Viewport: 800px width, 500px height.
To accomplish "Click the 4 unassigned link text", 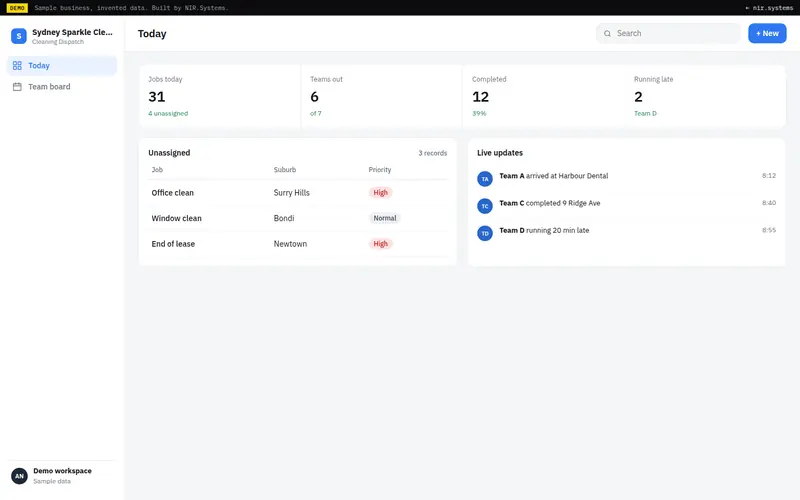I will click(168, 113).
